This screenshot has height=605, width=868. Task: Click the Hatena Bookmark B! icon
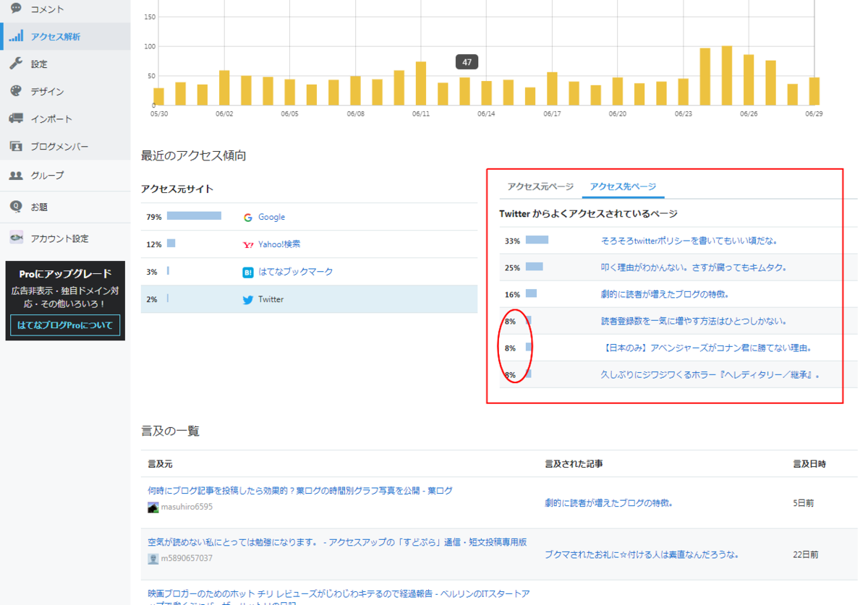[248, 272]
